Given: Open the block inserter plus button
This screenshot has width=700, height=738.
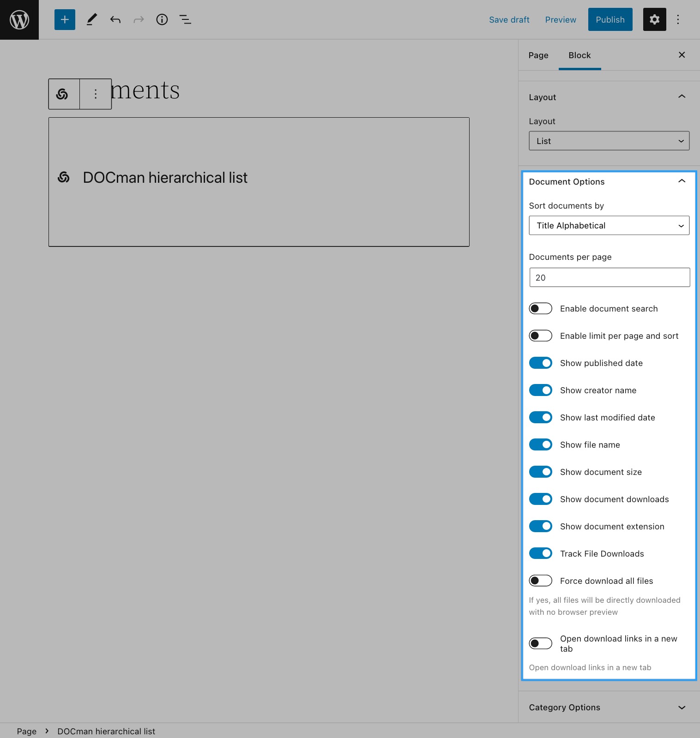Looking at the screenshot, I should click(x=65, y=19).
